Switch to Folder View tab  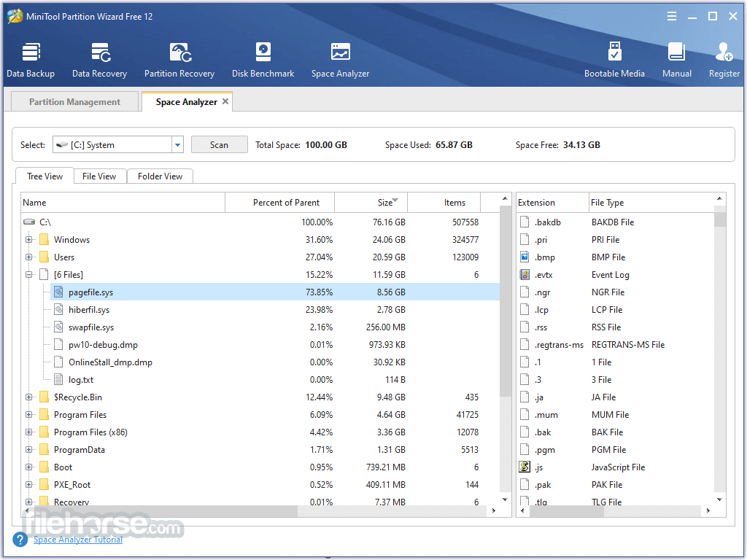pyautogui.click(x=160, y=176)
